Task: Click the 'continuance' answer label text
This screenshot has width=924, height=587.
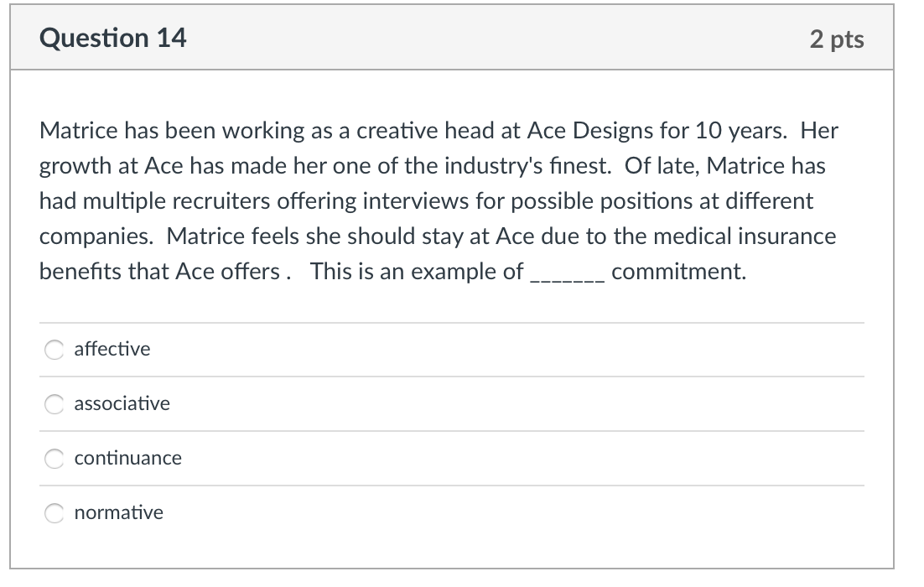Action: tap(127, 458)
